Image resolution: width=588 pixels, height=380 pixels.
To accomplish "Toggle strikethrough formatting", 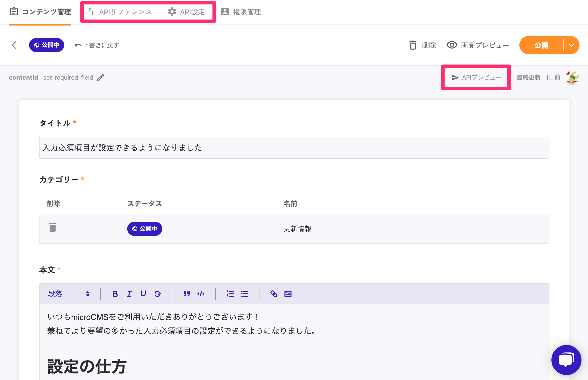I will tap(157, 294).
